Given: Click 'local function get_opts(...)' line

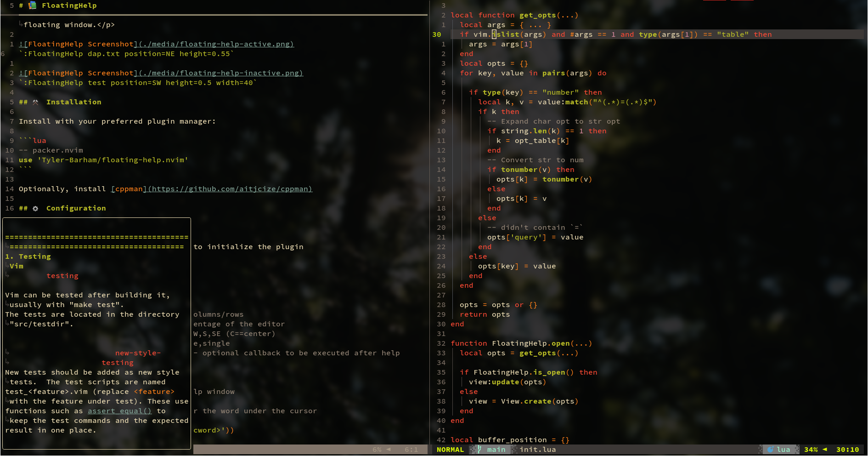Looking at the screenshot, I should tap(514, 15).
